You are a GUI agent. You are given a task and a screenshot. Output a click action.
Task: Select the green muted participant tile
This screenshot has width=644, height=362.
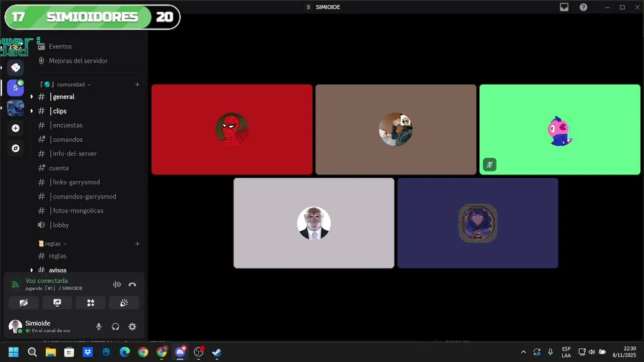tap(560, 130)
